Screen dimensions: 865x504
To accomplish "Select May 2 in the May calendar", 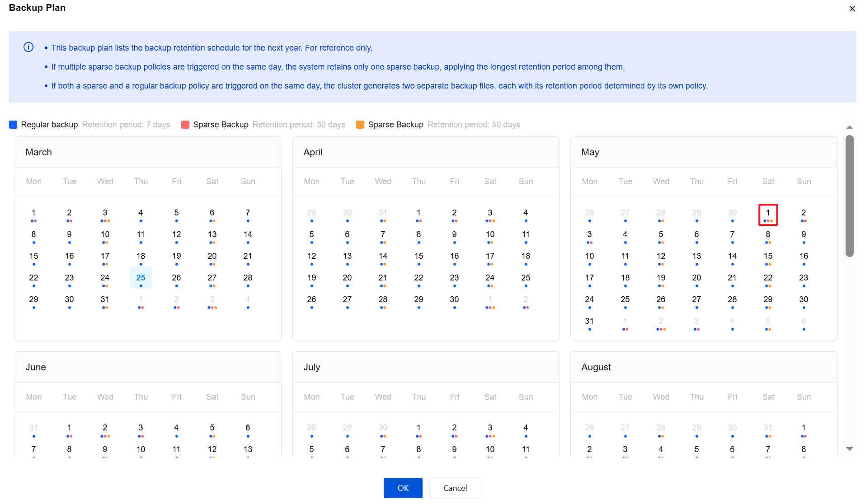I will (x=804, y=213).
